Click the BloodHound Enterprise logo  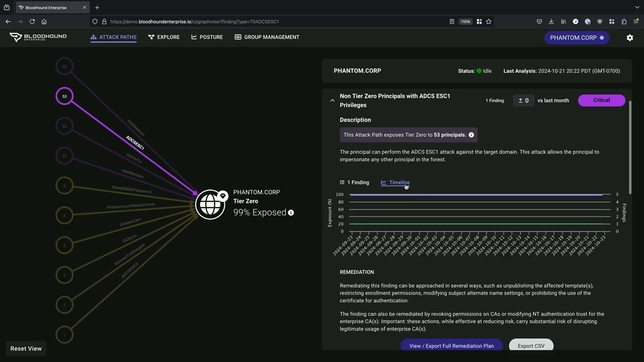coord(38,37)
